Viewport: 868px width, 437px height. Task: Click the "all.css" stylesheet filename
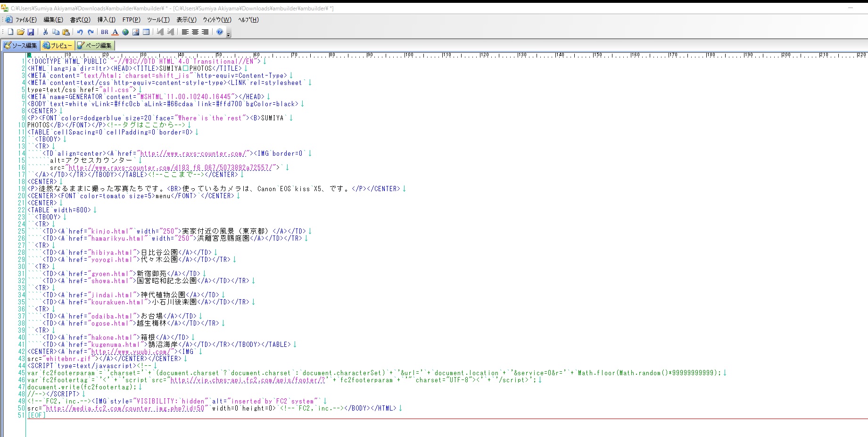[x=116, y=90]
